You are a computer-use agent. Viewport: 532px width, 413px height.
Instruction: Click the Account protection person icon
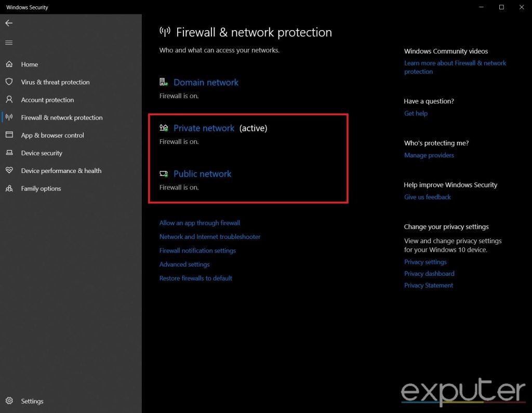coord(10,100)
